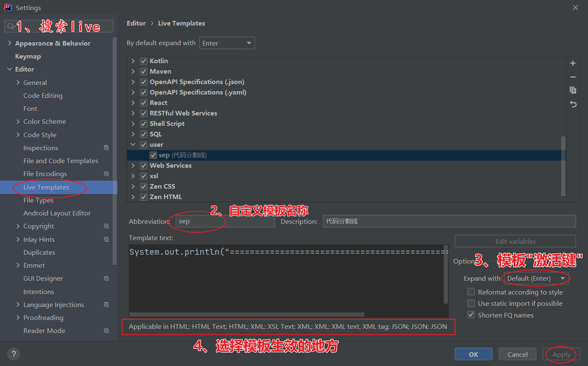Screen dimensions: 588x366
Task: Disable the sep template checkbox
Action: (x=153, y=155)
